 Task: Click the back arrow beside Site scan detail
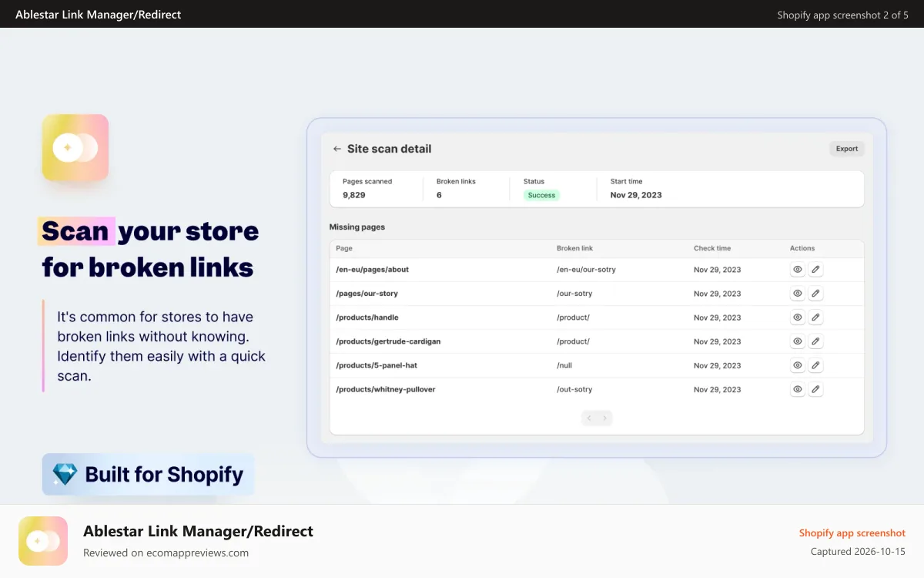click(336, 149)
